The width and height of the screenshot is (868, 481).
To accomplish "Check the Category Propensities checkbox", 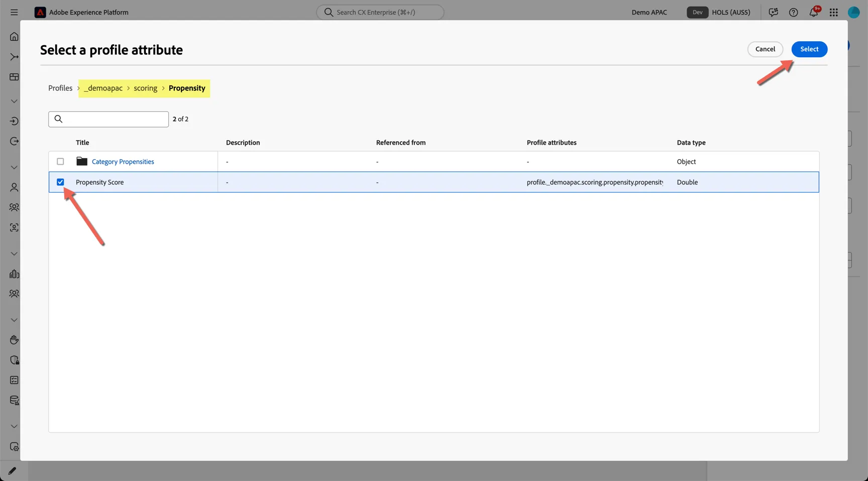I will [60, 161].
